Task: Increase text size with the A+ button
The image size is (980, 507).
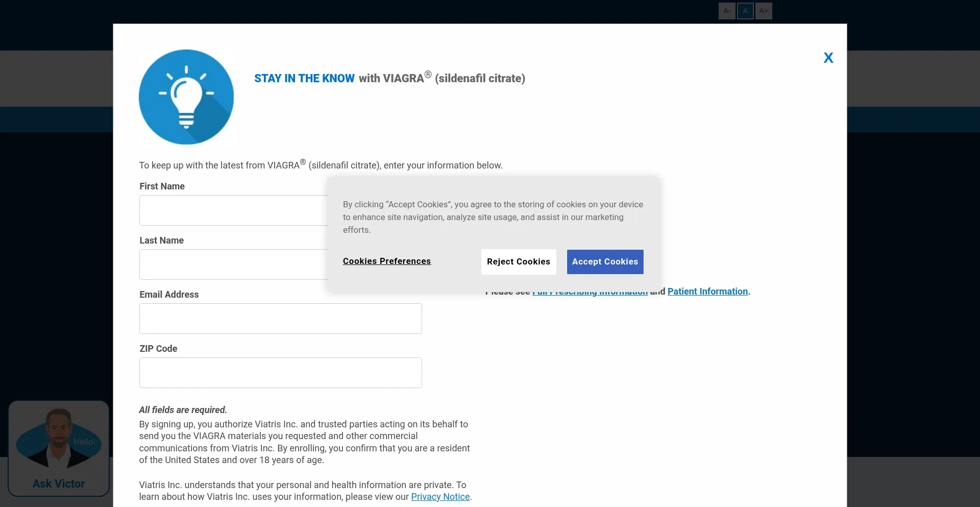Action: [x=764, y=11]
